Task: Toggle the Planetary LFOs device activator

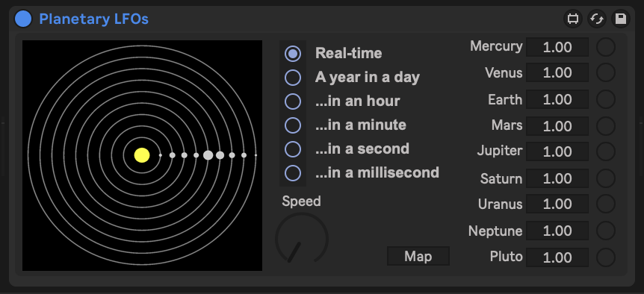Action: [x=23, y=19]
